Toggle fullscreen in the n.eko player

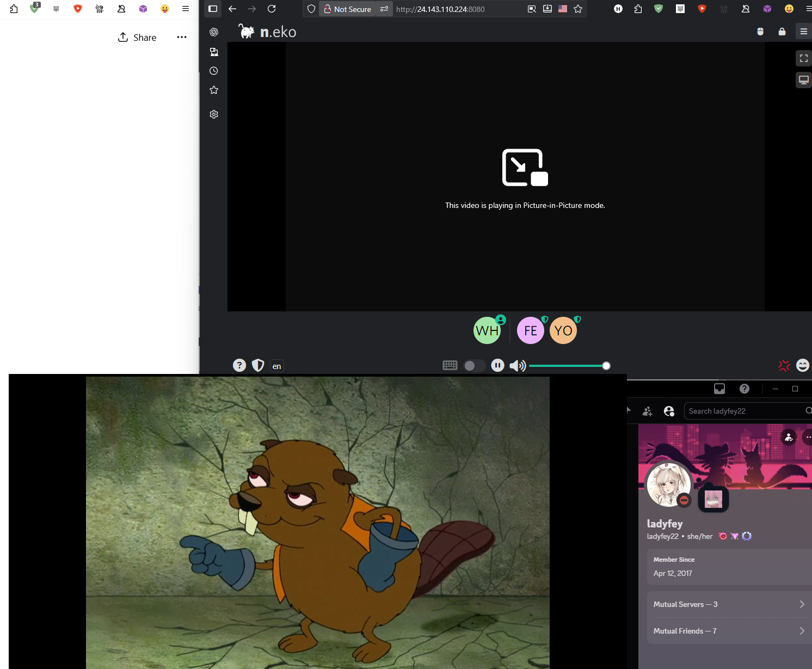click(x=803, y=58)
